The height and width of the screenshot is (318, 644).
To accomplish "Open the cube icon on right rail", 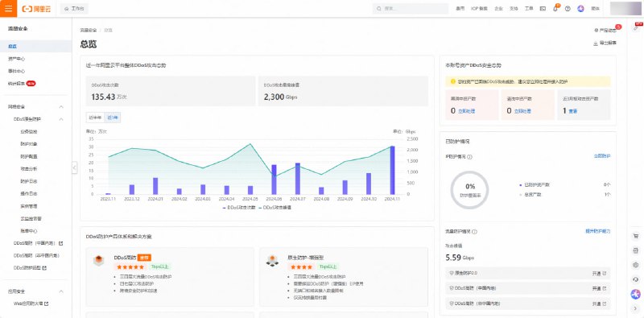I will tap(636, 265).
